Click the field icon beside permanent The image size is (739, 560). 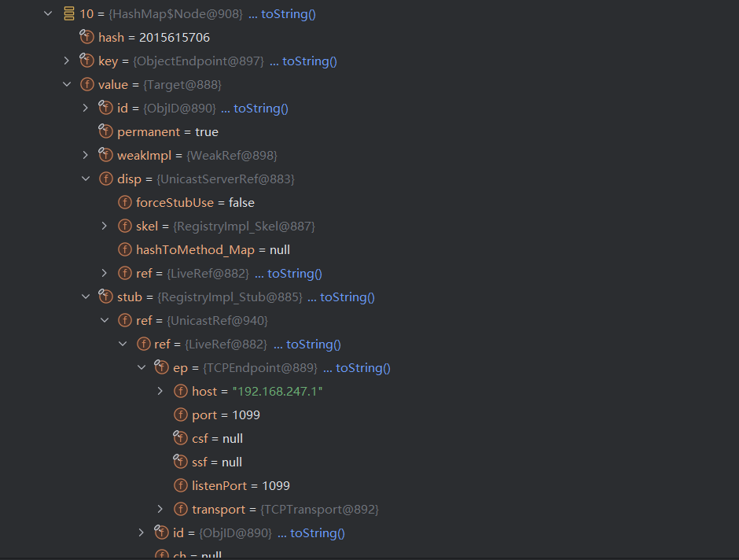[x=105, y=132]
